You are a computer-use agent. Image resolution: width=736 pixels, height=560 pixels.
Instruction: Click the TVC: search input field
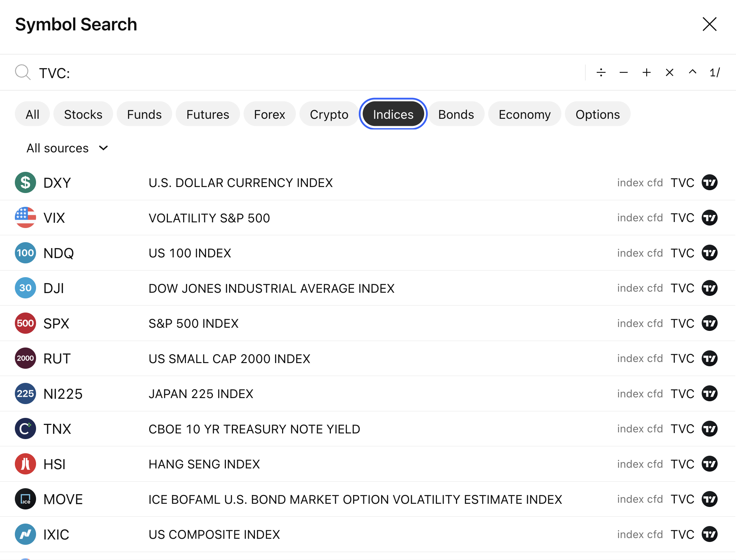click(x=283, y=73)
